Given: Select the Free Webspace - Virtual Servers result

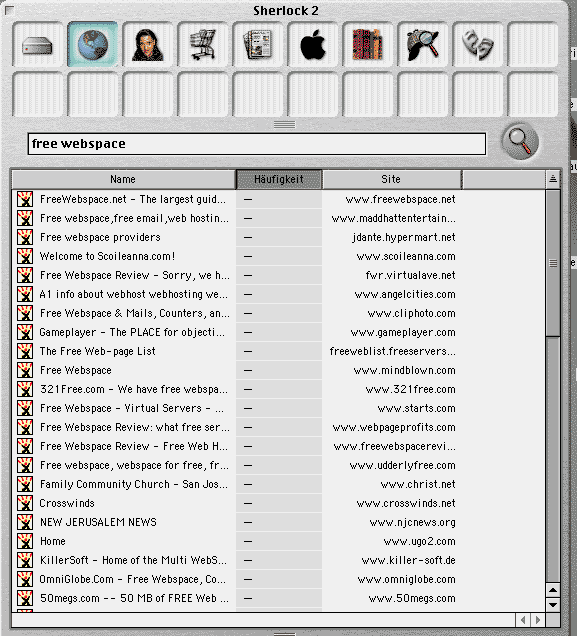Looking at the screenshot, I should pyautogui.click(x=132, y=408).
